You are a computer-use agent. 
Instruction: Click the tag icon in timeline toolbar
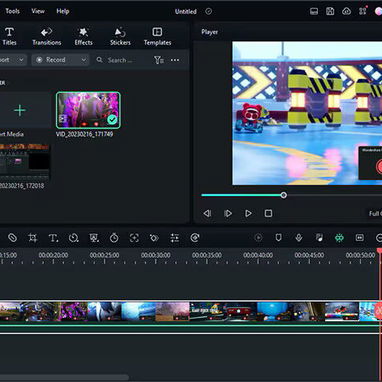coord(12,238)
